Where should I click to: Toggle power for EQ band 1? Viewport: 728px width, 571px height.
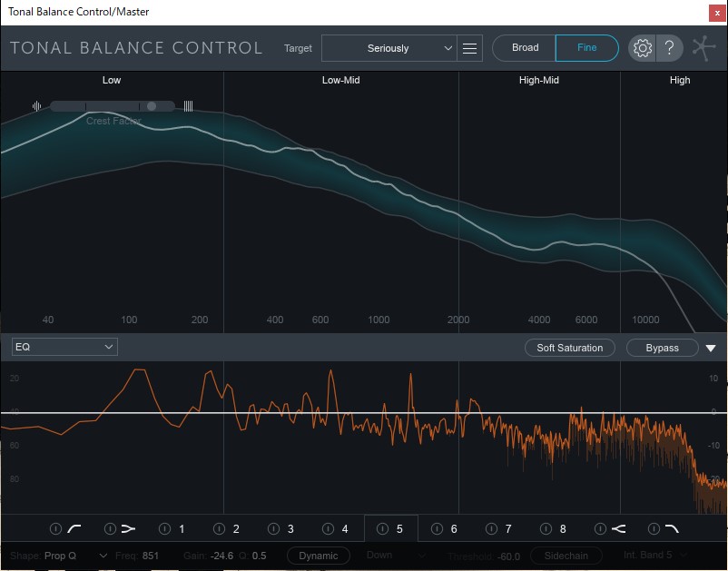pos(165,528)
